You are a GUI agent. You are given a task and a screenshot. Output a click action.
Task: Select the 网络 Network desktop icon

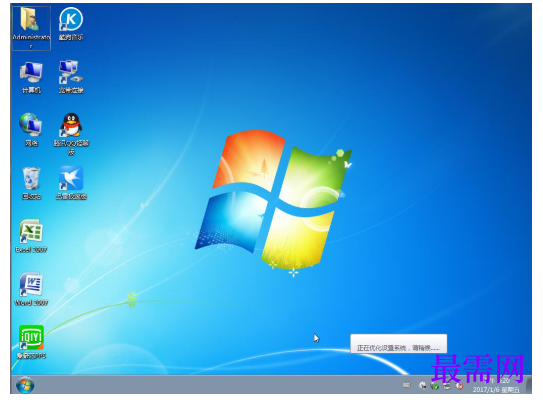point(31,130)
